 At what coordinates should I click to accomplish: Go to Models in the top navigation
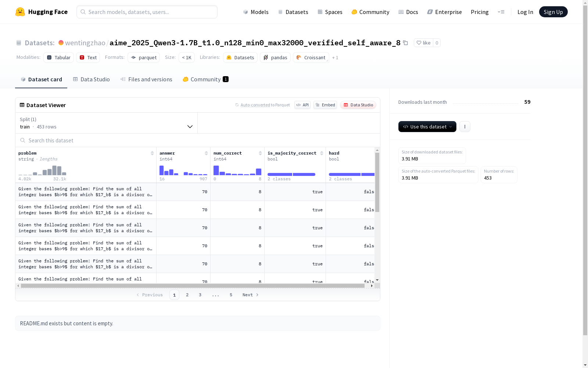(256, 12)
